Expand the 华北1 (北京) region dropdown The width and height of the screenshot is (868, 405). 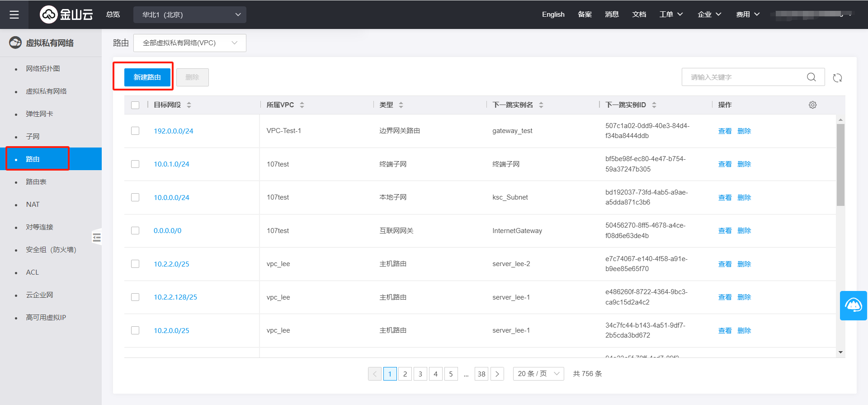pos(190,14)
